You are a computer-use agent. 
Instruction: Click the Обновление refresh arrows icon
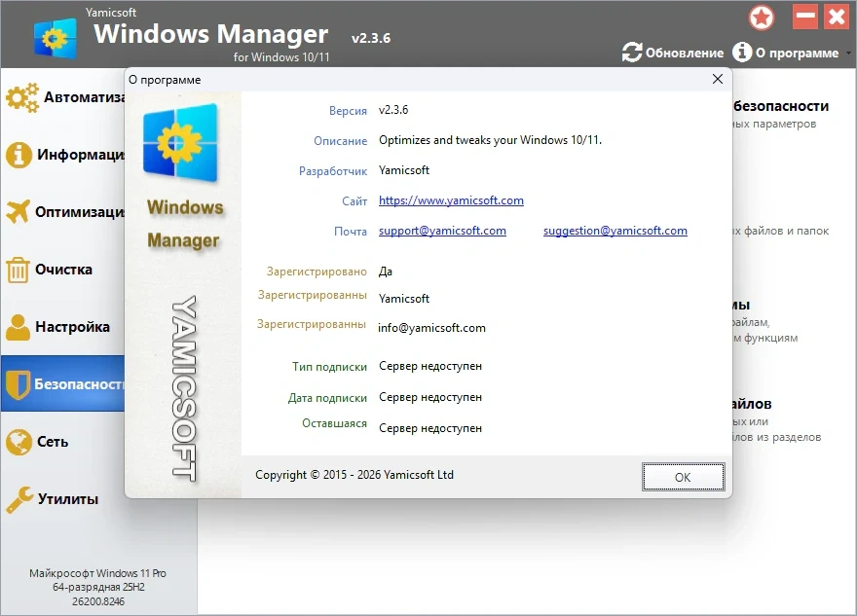(632, 53)
